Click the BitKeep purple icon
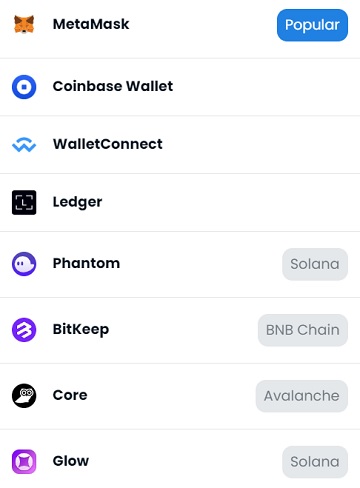This screenshot has height=488, width=360. (24, 330)
